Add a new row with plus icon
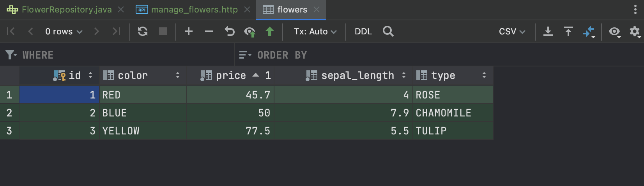 189,32
